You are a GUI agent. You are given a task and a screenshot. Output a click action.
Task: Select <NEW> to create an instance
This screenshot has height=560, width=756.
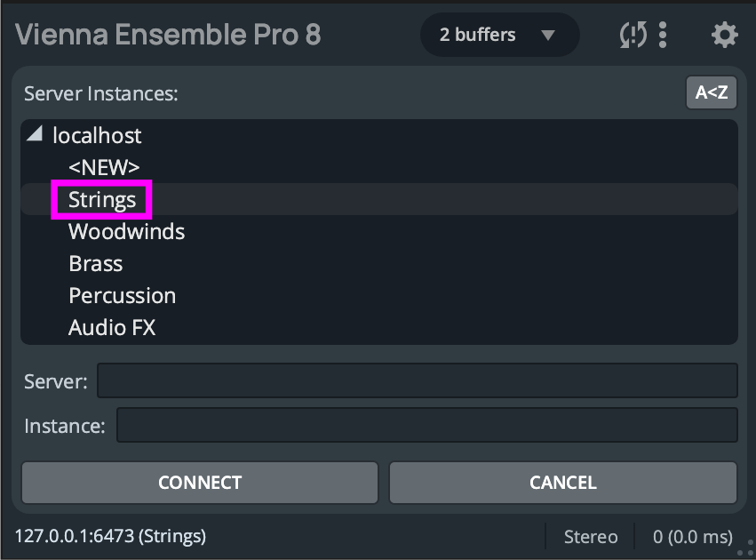point(104,167)
